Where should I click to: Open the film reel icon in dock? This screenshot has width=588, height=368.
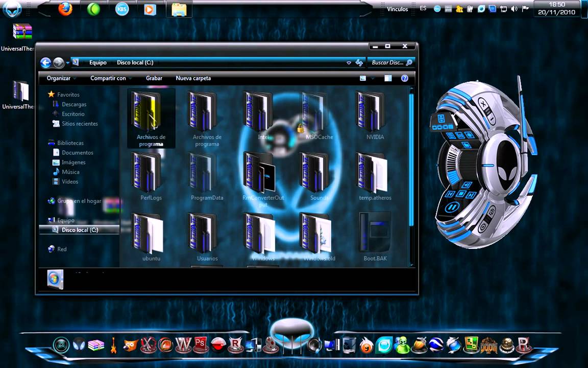(x=271, y=344)
